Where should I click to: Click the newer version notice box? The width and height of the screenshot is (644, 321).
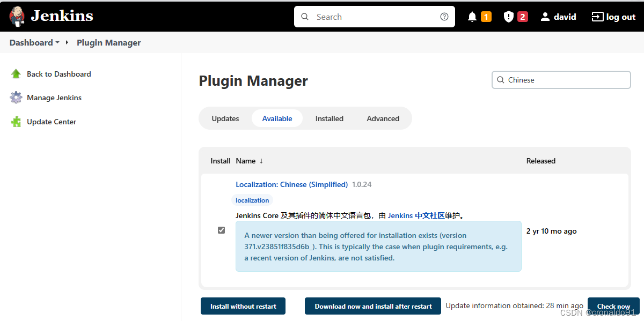pos(378,247)
